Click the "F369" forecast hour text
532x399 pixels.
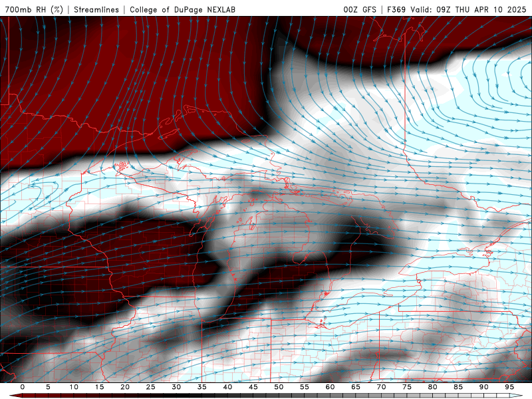click(396, 9)
